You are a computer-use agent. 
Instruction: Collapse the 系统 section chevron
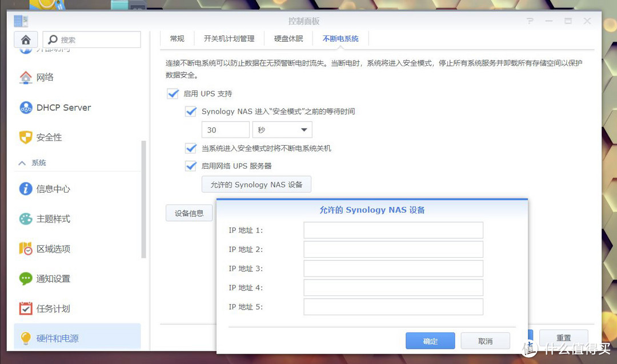pos(22,163)
